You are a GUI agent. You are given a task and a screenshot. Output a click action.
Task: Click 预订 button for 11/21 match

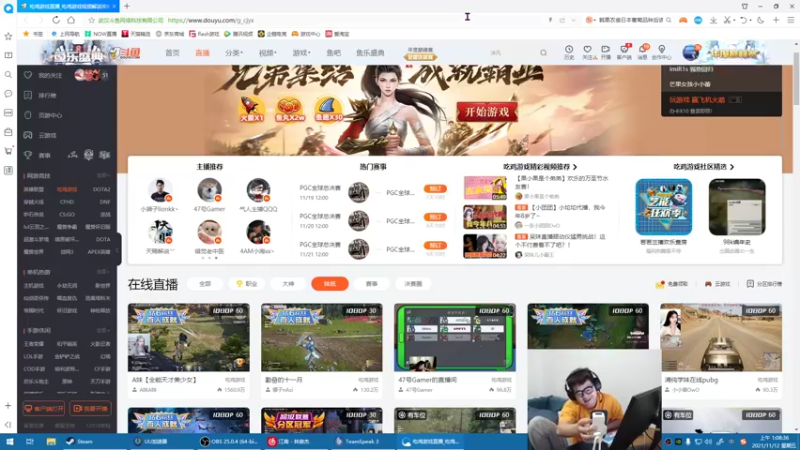[x=435, y=245]
